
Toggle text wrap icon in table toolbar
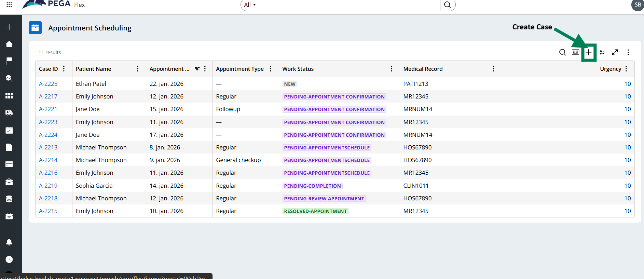click(602, 52)
